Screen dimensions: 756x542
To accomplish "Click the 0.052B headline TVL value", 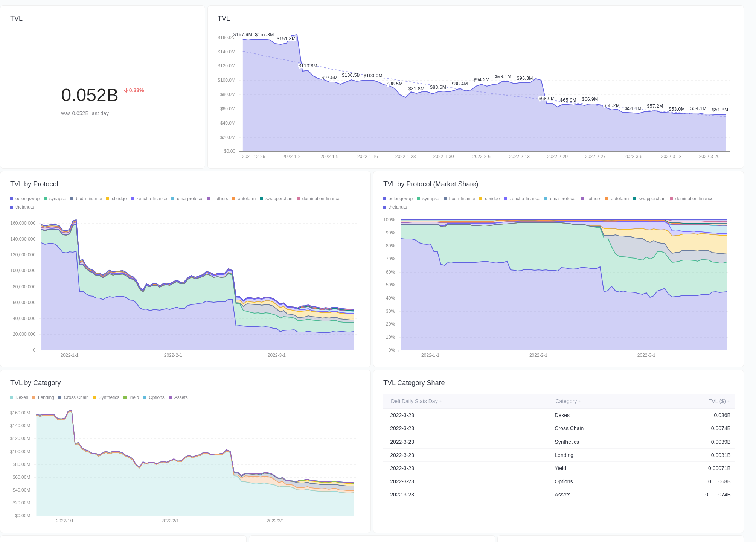I will coord(90,94).
